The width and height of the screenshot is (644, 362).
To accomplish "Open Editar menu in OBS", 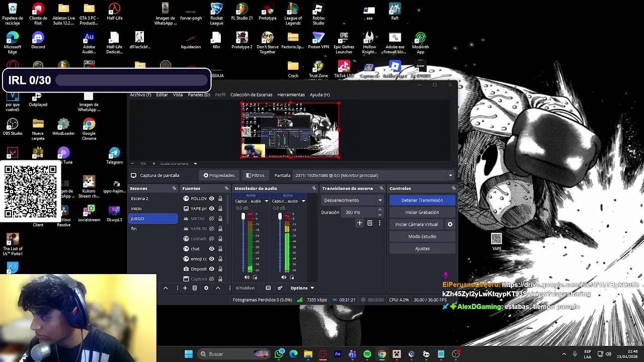I will tap(162, 95).
